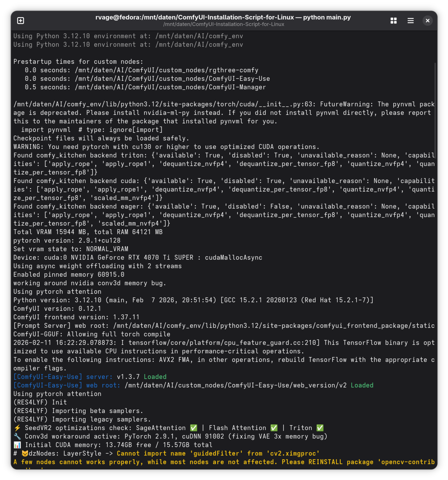Click the green Loaded text after v1.3.7
Screen dimensions: 448x480
click(x=155, y=377)
